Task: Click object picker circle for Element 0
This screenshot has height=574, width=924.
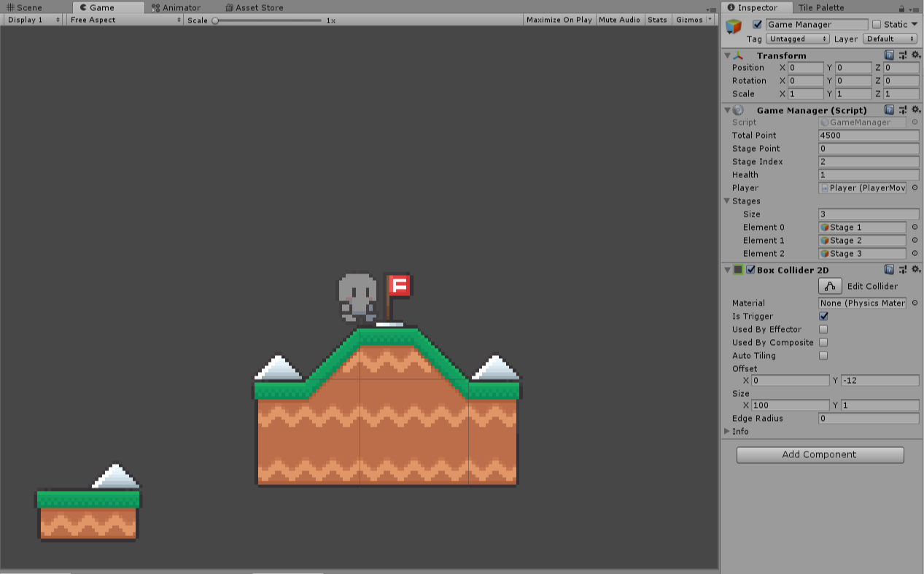Action: tap(915, 228)
